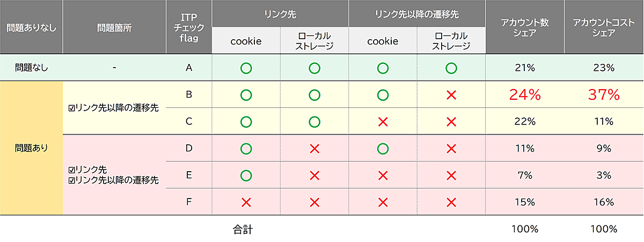644x242 pixels.
Task: Click green circle in row A transition local storage
Action: [x=451, y=68]
